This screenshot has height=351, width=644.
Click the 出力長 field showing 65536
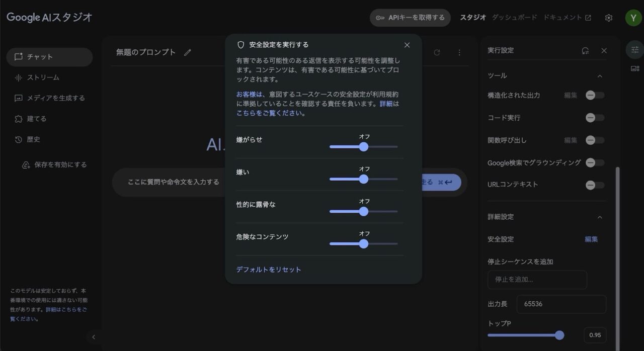[561, 304]
